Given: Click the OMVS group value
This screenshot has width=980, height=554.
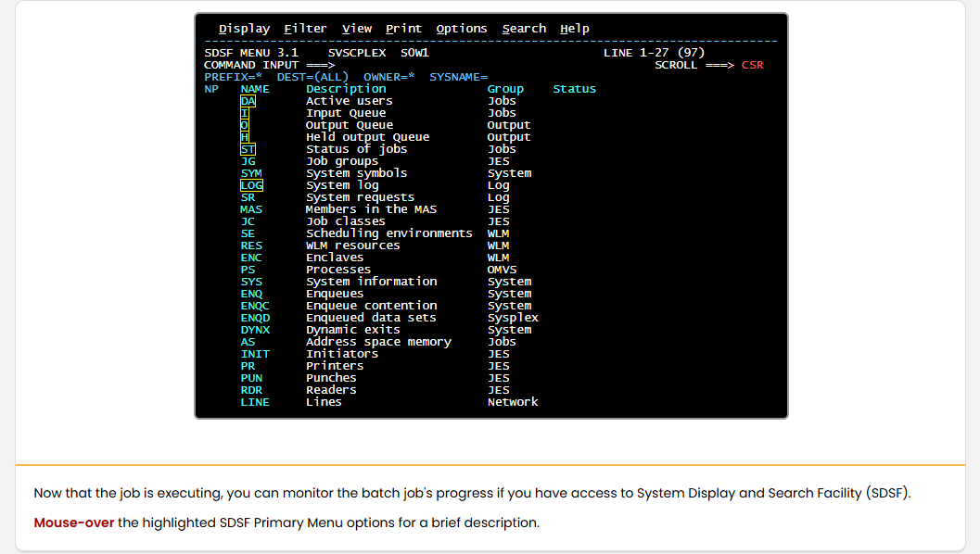Looking at the screenshot, I should (x=502, y=270).
